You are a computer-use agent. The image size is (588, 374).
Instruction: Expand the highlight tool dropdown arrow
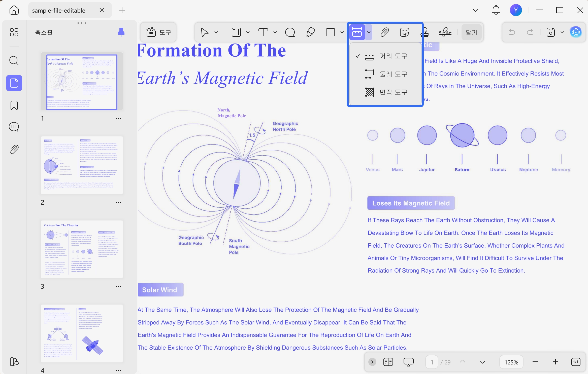coord(248,32)
